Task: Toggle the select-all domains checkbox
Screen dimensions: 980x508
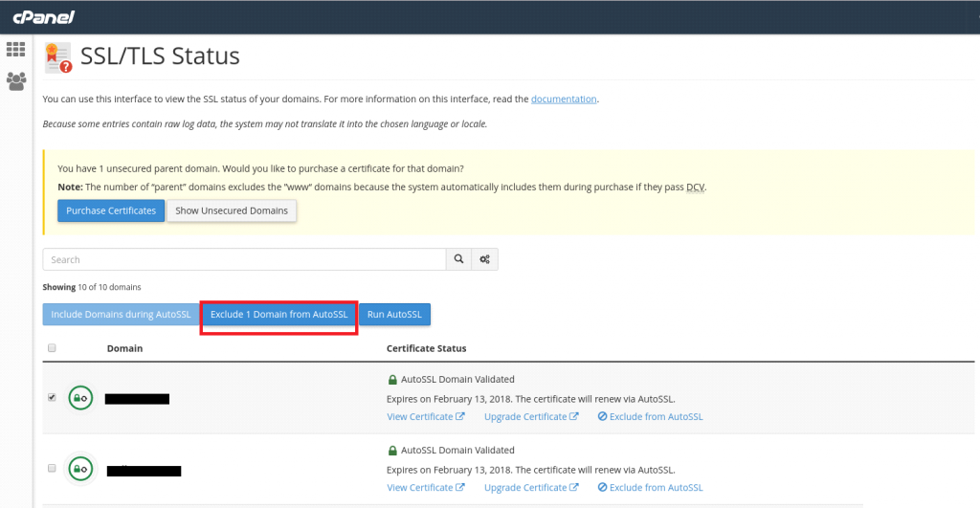Action: [x=52, y=348]
